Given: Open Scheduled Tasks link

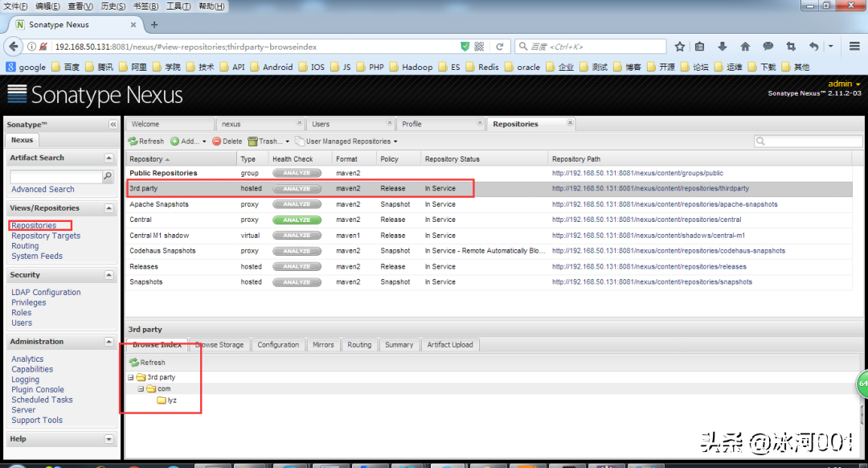Looking at the screenshot, I should click(42, 400).
